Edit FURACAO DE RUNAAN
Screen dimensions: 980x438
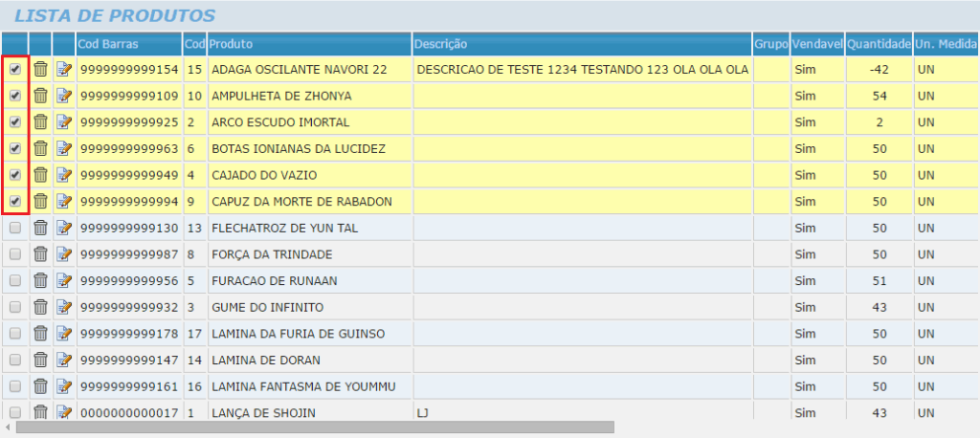(64, 280)
